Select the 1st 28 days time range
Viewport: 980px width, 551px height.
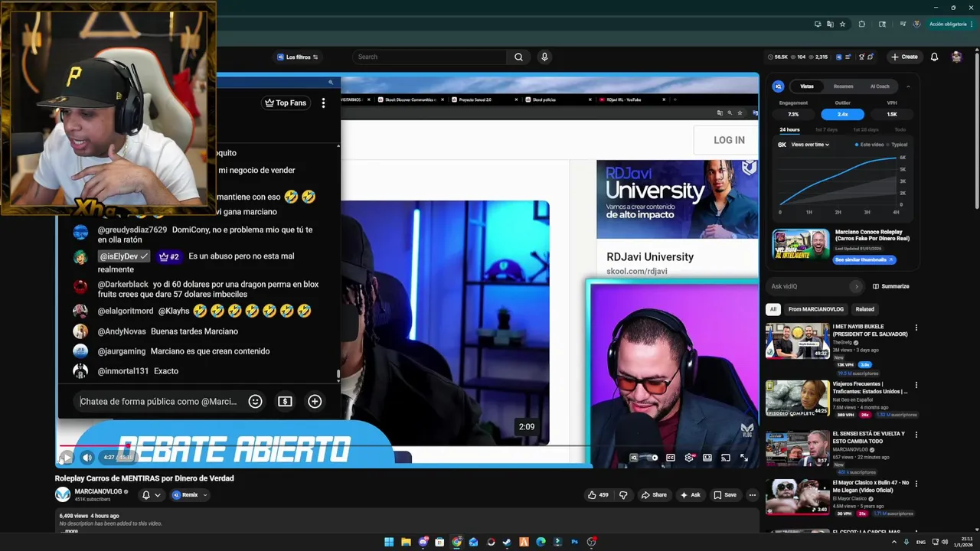coord(866,129)
